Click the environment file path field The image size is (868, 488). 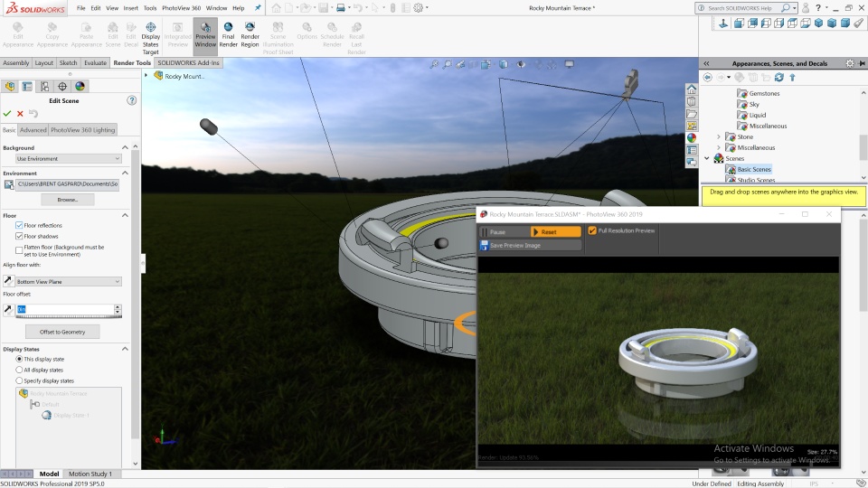click(68, 183)
